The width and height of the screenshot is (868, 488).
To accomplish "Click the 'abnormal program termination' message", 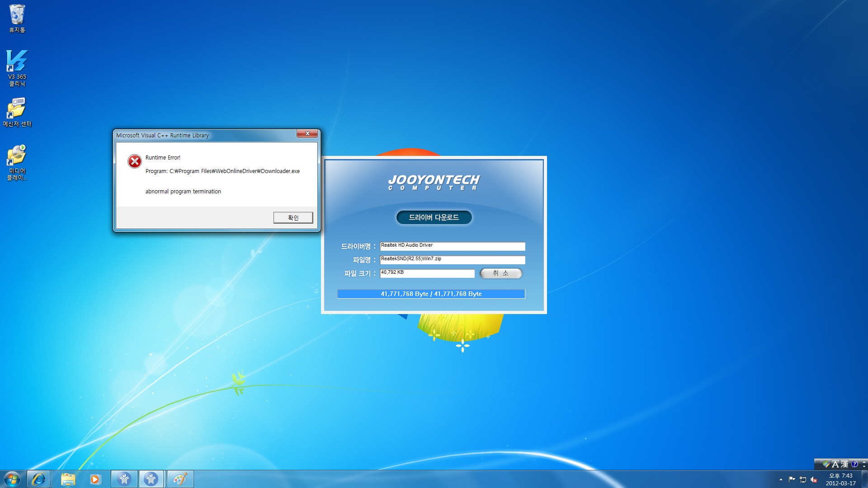I will click(x=183, y=192).
